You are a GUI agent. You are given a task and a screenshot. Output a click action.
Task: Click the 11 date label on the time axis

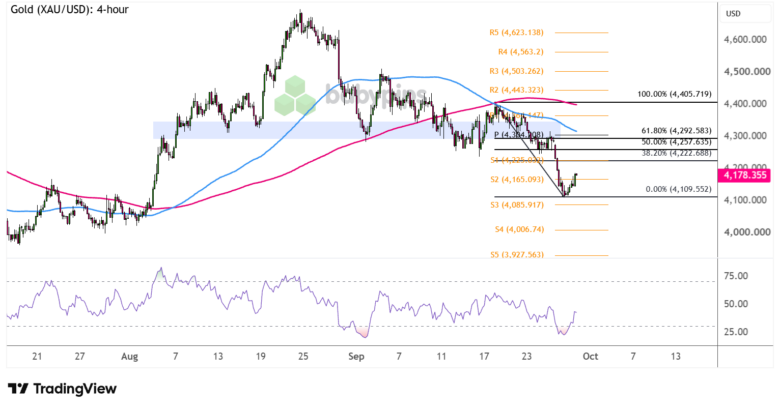pos(441,356)
